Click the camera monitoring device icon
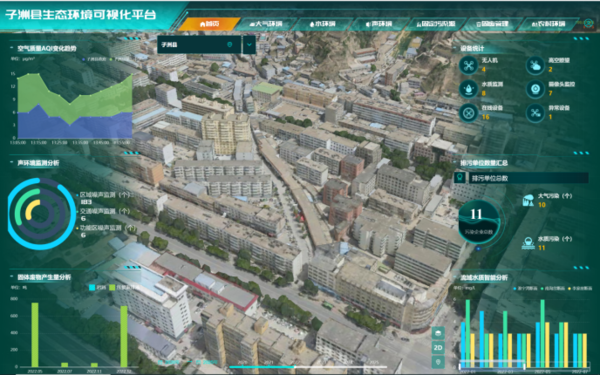Screen dimensions: 600x375 click(x=535, y=89)
